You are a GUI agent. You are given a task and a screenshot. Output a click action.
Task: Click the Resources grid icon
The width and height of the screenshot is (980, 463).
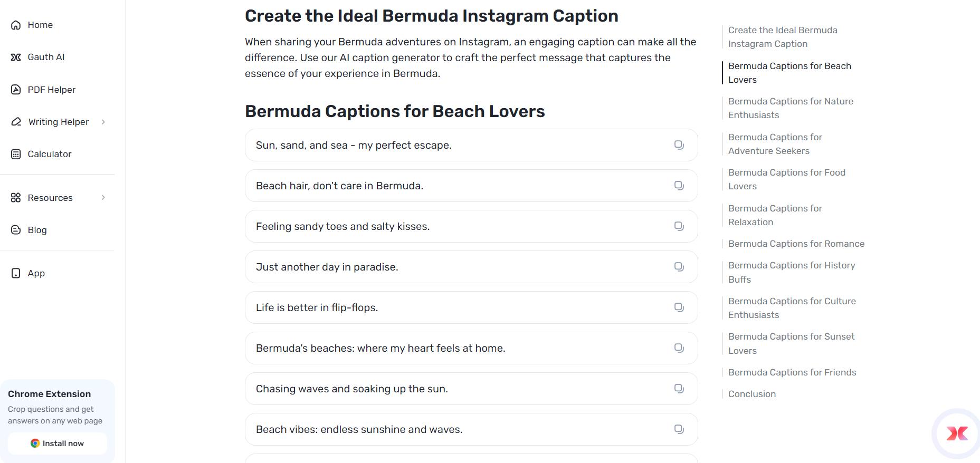(15, 198)
